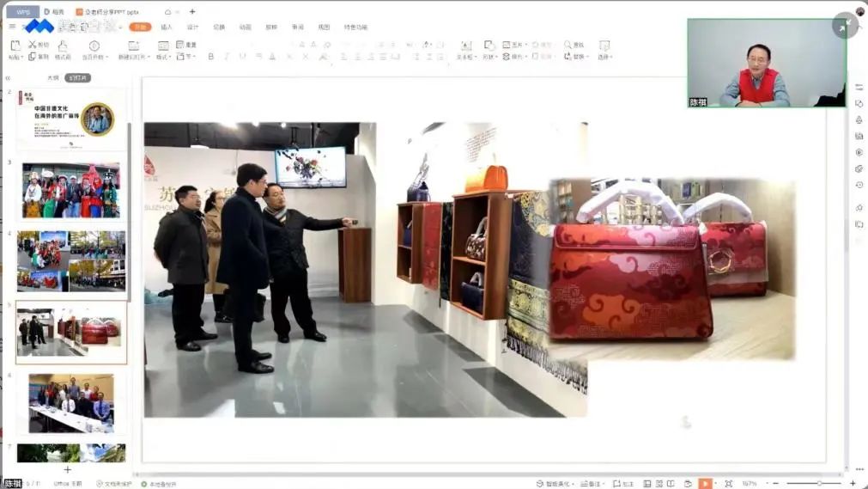This screenshot has width=868, height=489.
Task: Click the Comments status button
Action: (x=623, y=484)
